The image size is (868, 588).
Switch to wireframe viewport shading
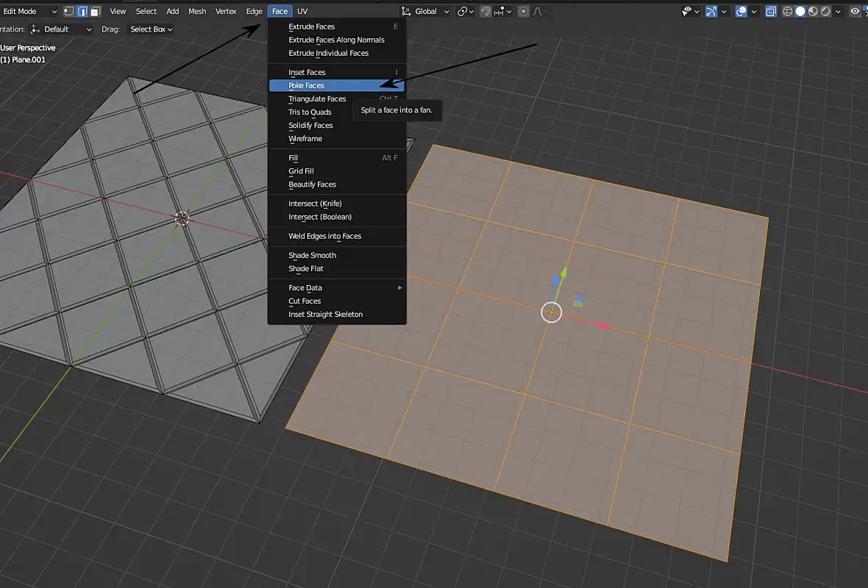tap(787, 11)
